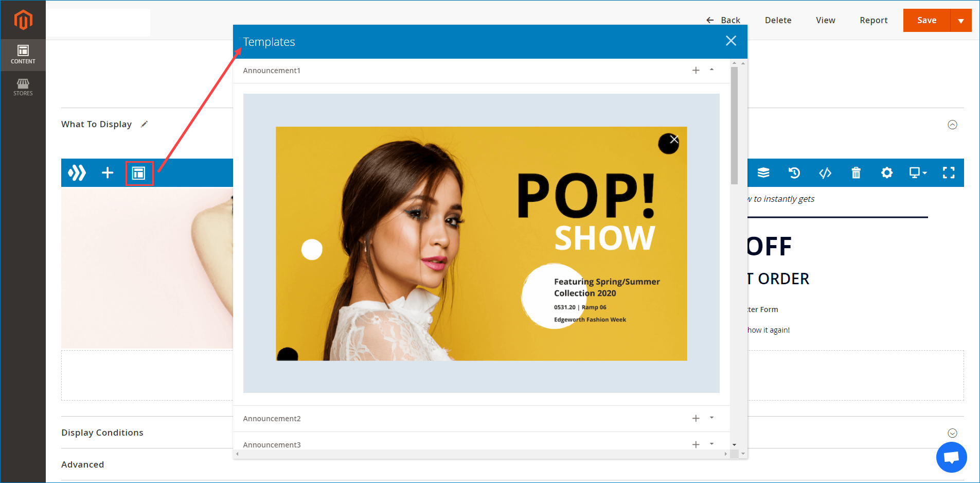Open the Stores sidebar item
Screen dimensions: 980x483
(23, 87)
